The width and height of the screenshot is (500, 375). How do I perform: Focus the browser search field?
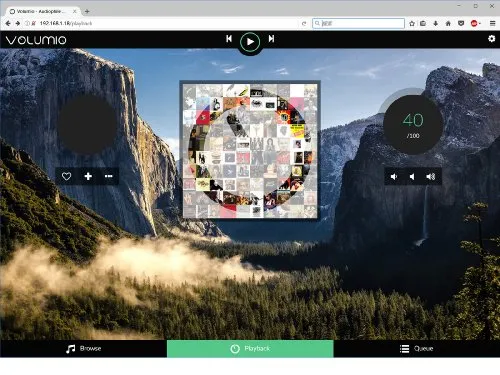pyautogui.click(x=358, y=23)
